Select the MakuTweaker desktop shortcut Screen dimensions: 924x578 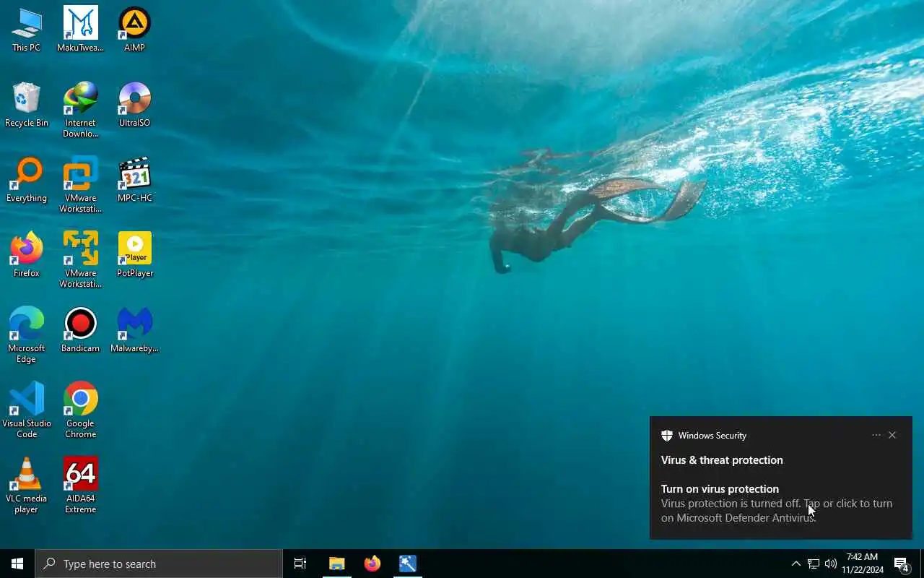click(x=80, y=30)
